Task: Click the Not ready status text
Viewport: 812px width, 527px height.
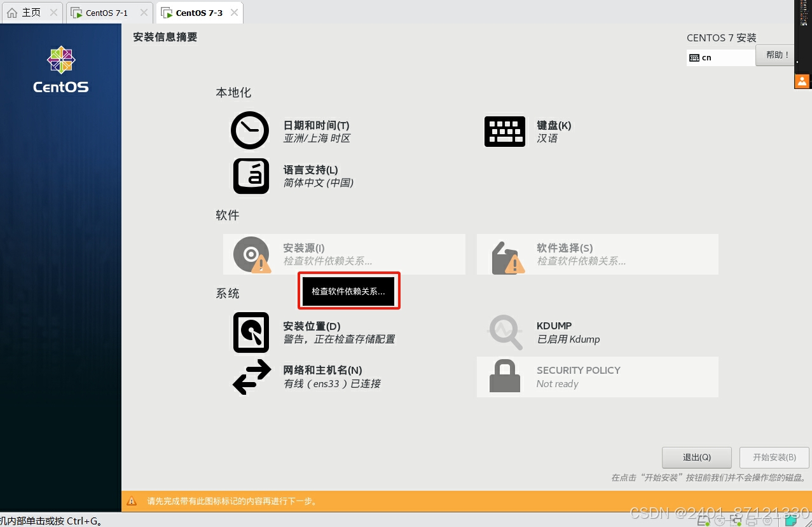Action: [x=558, y=384]
